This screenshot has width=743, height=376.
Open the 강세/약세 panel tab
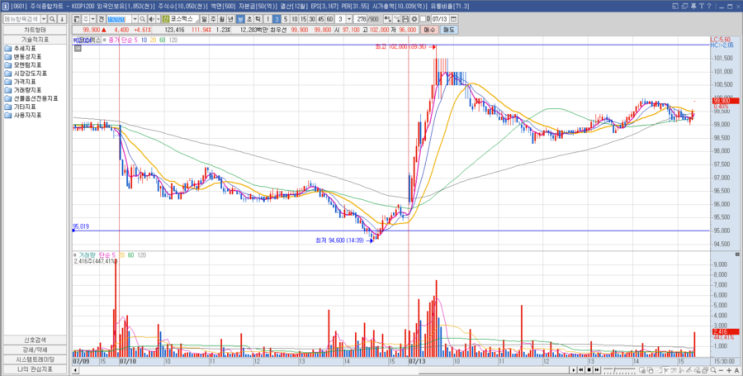(35, 350)
